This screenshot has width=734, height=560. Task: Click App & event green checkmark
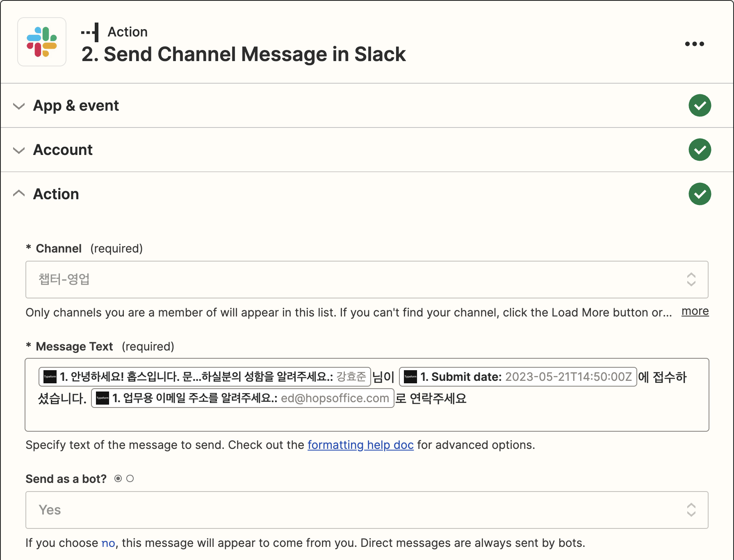pos(700,105)
